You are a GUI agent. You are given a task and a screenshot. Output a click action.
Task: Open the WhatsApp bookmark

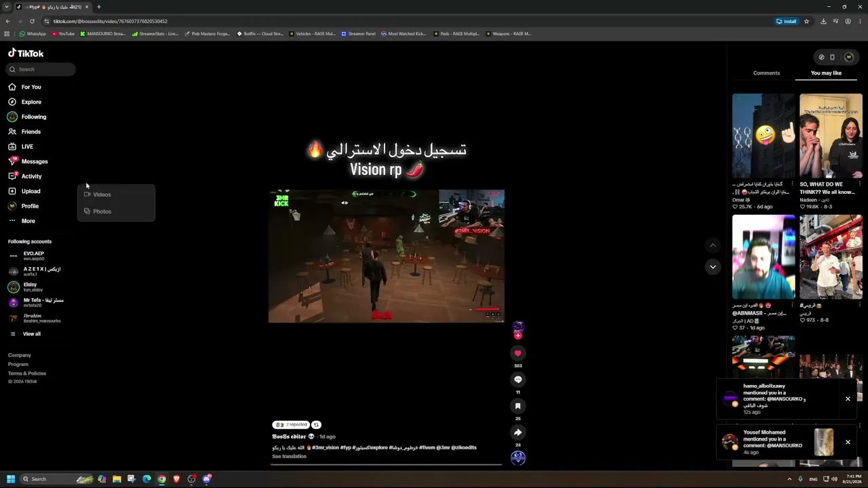(33, 34)
